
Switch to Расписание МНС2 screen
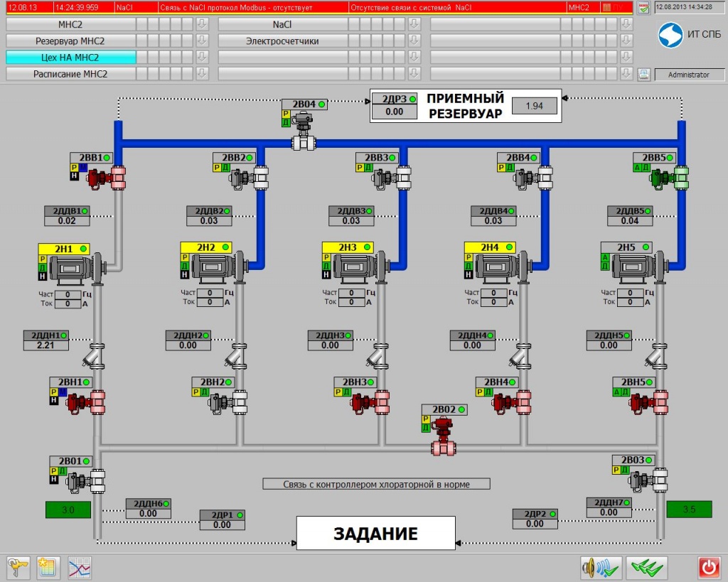click(70, 74)
